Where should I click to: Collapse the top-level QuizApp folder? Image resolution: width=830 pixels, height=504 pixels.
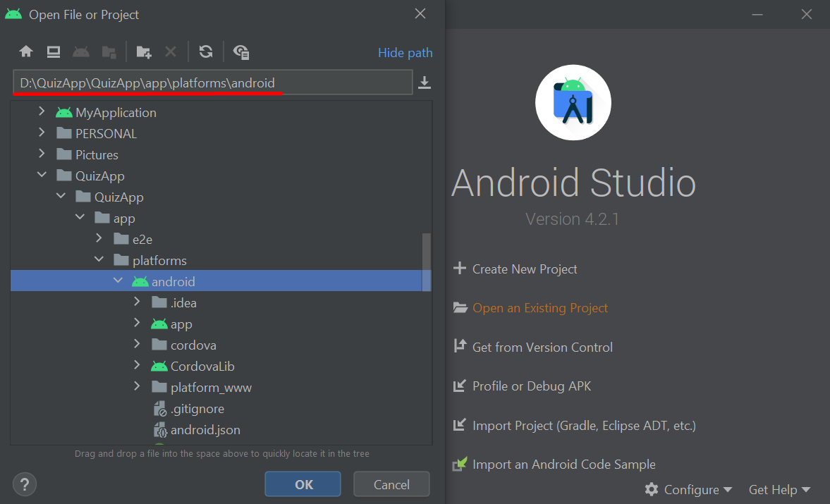point(42,175)
